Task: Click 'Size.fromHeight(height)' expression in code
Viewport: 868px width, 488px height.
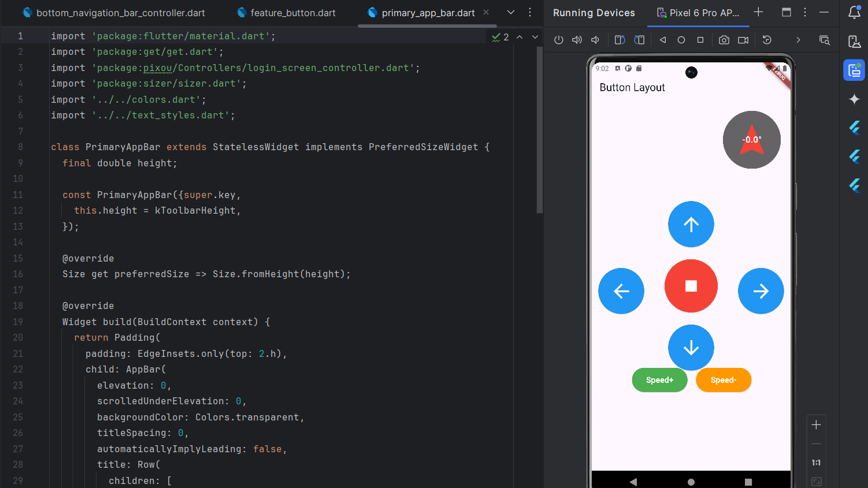Action: pos(279,274)
